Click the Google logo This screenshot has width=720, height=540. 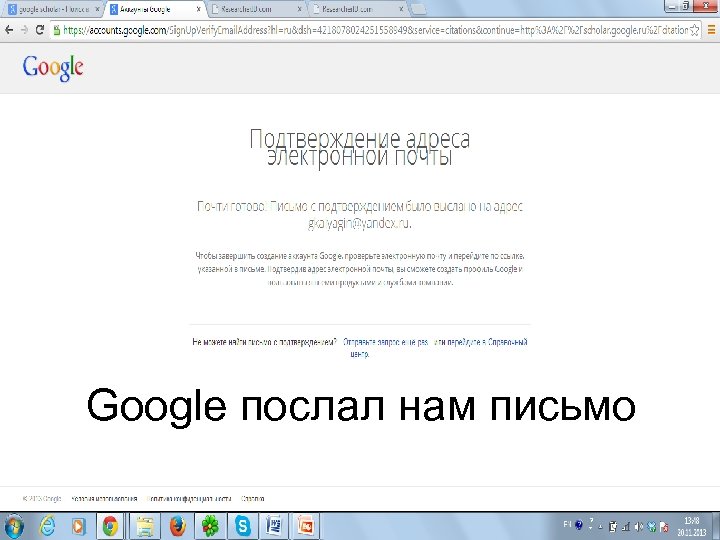[53, 68]
